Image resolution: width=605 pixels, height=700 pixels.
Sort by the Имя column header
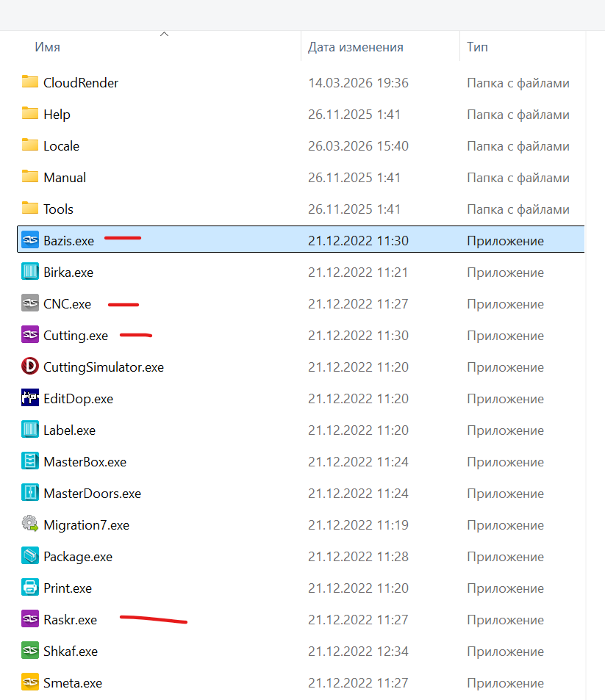click(47, 47)
